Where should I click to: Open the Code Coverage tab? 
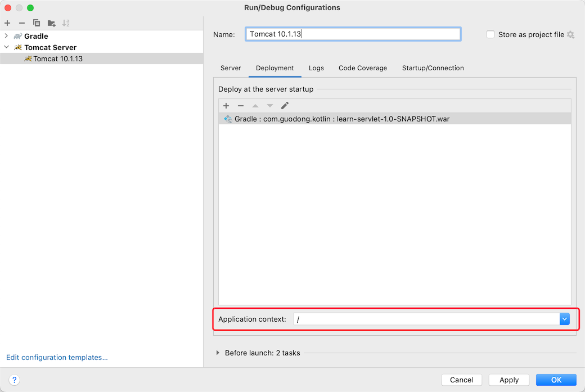click(x=363, y=67)
